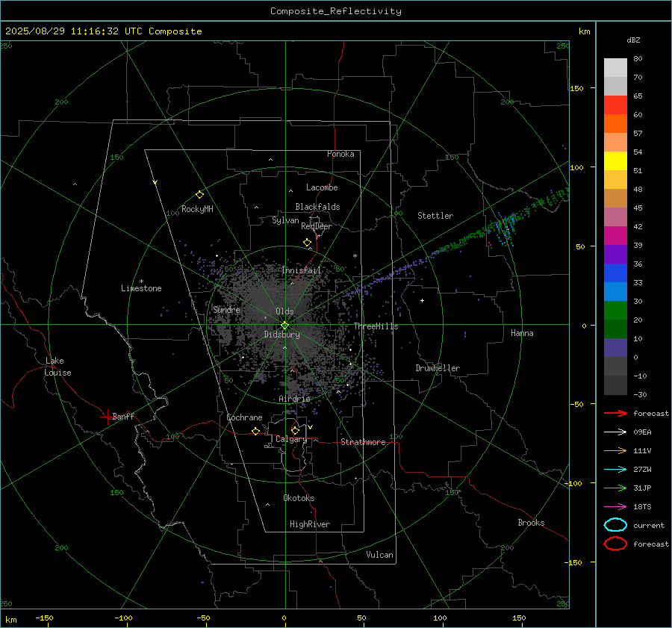Click the red 60 dBZ color swatch
Image resolution: width=672 pixels, height=628 pixels.
pyautogui.click(x=615, y=105)
